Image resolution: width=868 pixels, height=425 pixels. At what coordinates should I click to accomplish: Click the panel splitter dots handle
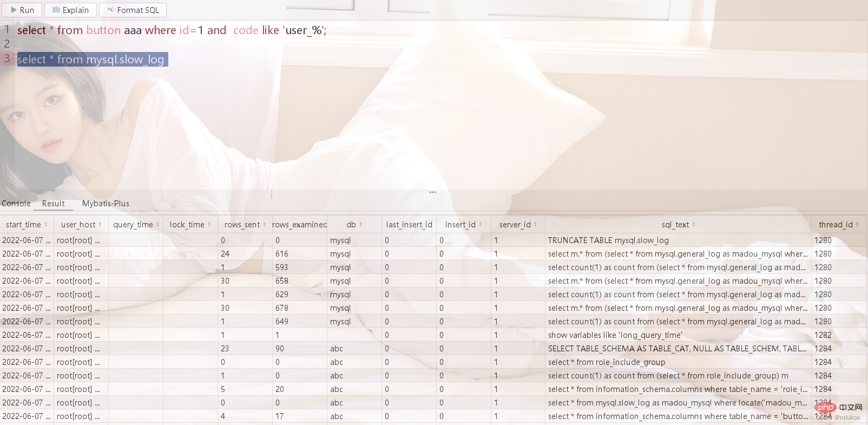[x=432, y=192]
